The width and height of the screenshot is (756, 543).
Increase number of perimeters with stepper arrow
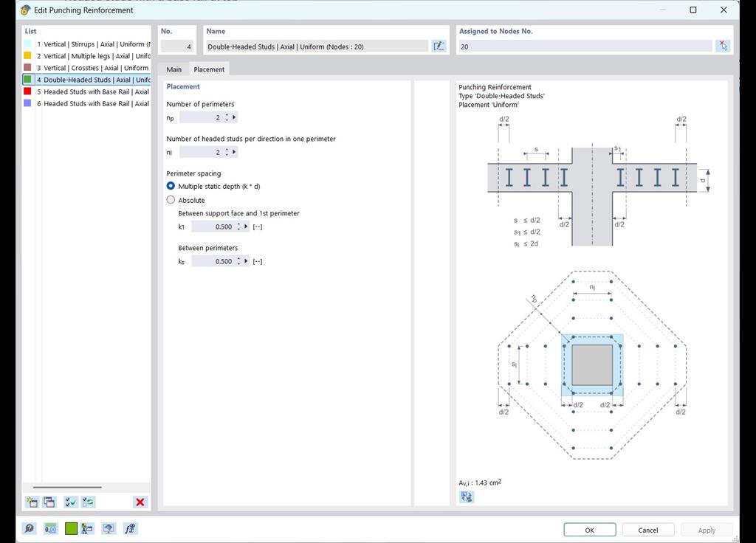pos(227,114)
